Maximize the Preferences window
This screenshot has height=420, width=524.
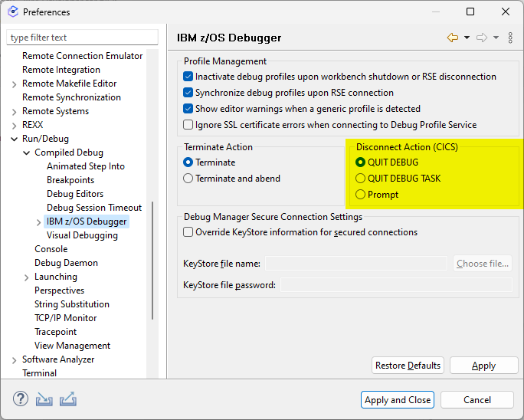tap(470, 11)
